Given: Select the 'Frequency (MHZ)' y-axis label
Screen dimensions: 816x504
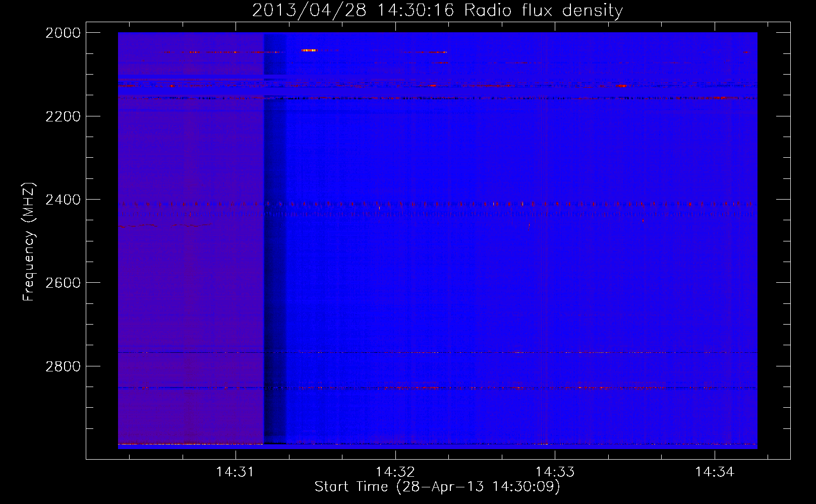Looking at the screenshot, I should point(29,242).
